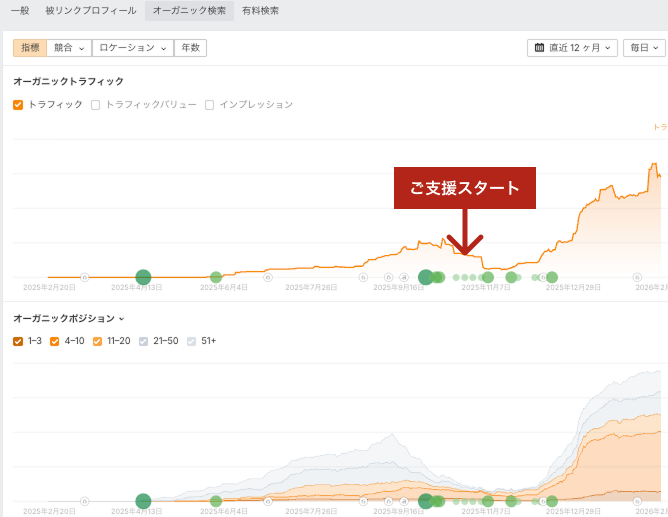The height and width of the screenshot is (517, 668).
Task: Click the large dark green marker in the position chart
Action: pyautogui.click(x=143, y=500)
